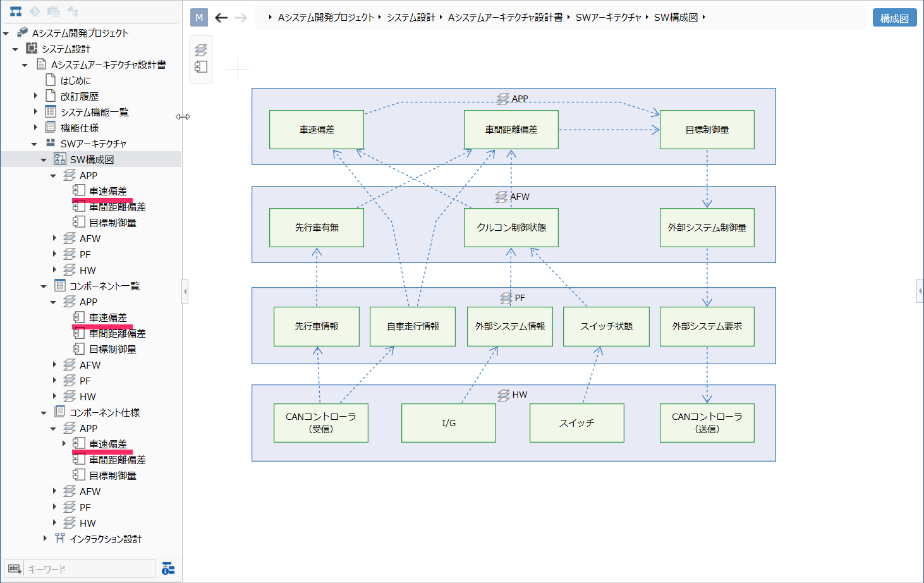The height and width of the screenshot is (583, 924).
Task: Open Aシステムアーキテクチャ設計書 in the breadcrumb
Action: coord(505,18)
